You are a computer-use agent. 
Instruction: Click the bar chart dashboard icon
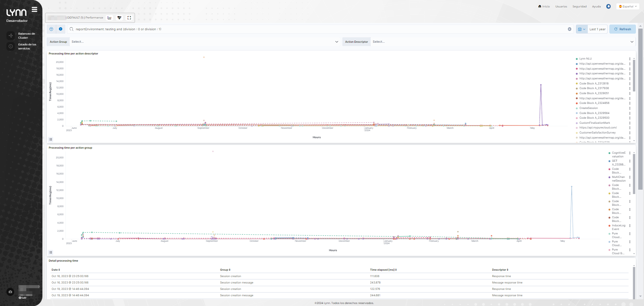tap(109, 18)
